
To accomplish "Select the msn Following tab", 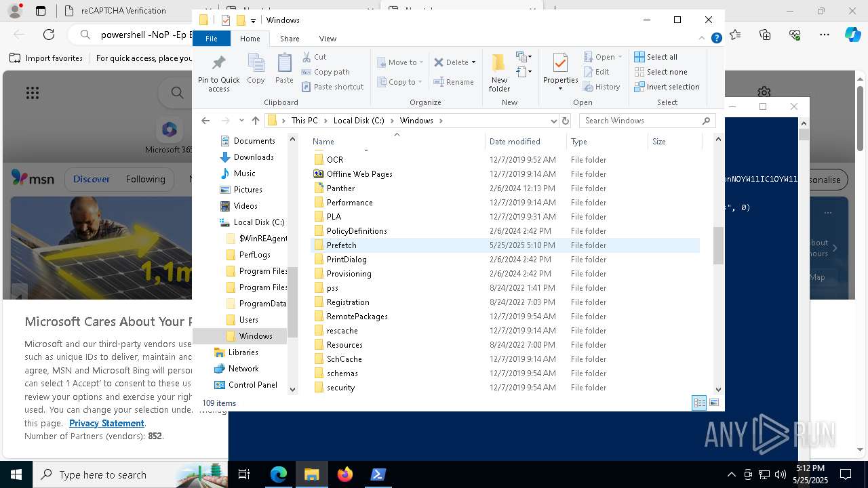I will coord(145,179).
